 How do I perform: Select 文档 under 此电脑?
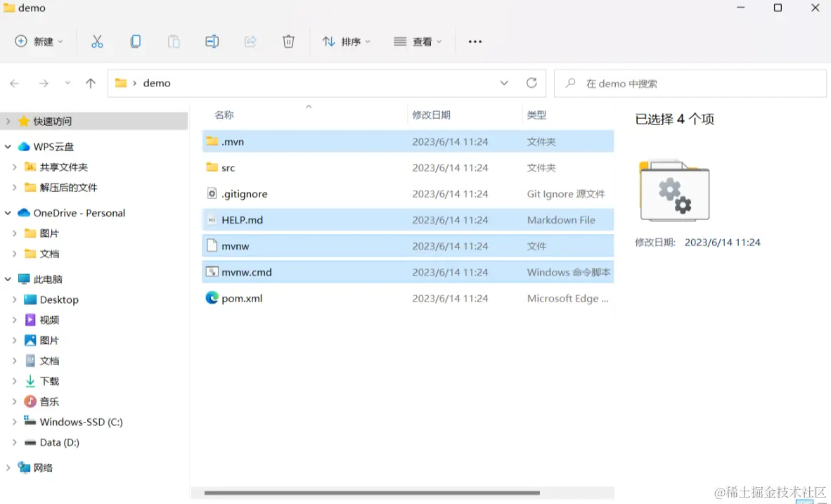pos(49,361)
